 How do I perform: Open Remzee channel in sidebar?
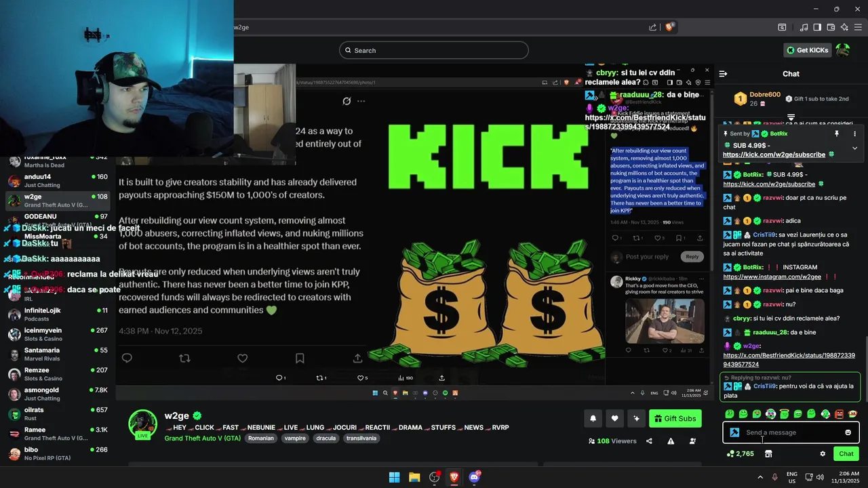[x=58, y=374]
